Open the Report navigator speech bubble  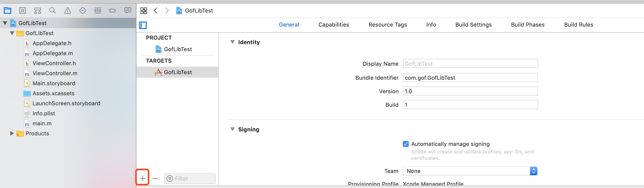128,10
